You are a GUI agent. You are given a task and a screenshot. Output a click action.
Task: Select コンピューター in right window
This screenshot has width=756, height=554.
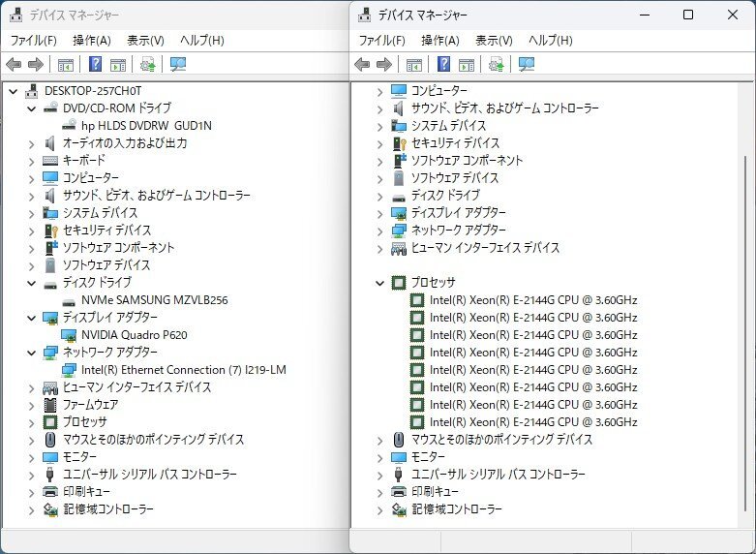click(438, 91)
